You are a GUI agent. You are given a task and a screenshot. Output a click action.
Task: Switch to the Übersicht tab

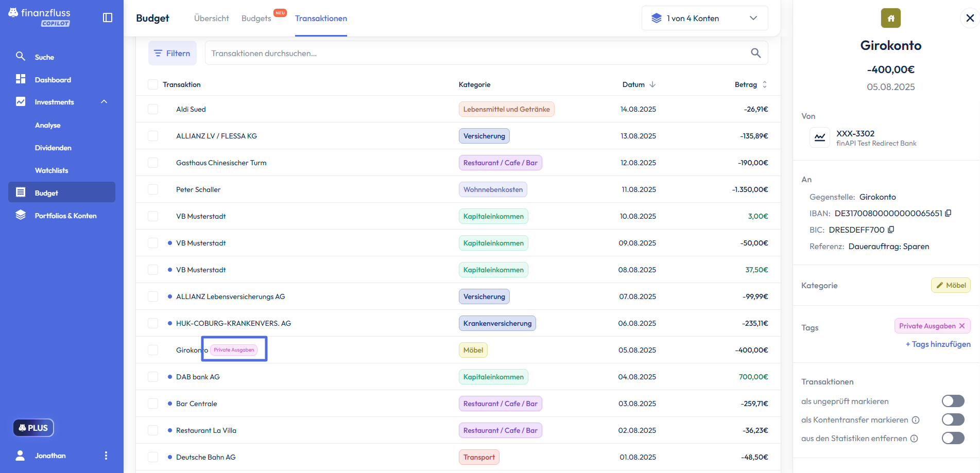211,19
